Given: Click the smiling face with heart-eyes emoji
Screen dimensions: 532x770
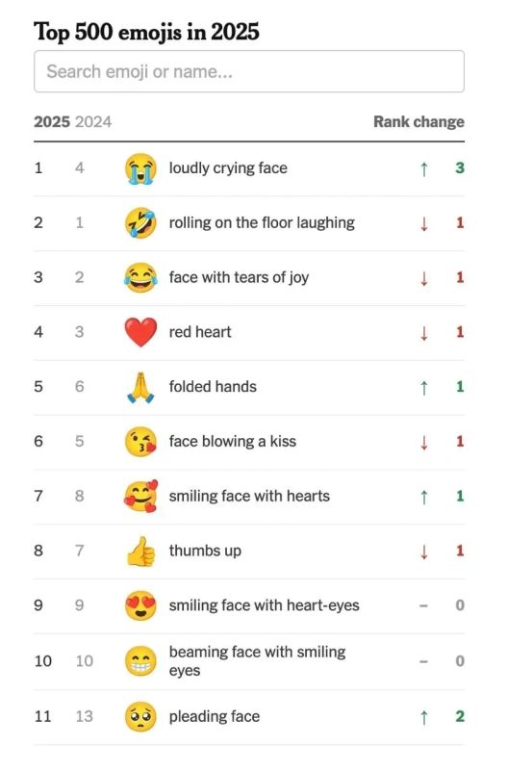Looking at the screenshot, I should [140, 605].
